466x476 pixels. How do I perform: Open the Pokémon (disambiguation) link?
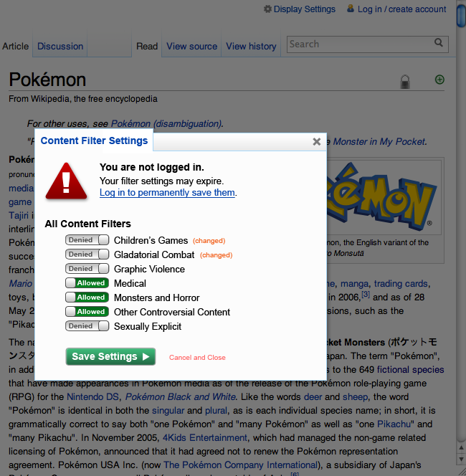(166, 123)
